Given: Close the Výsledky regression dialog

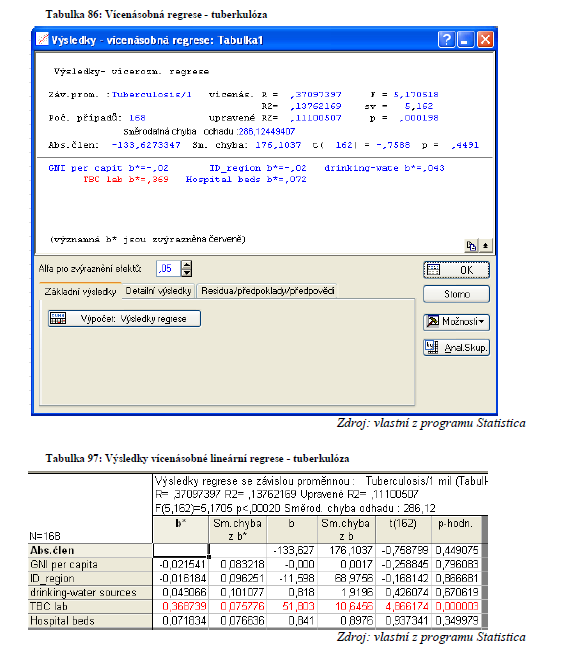Looking at the screenshot, I should point(485,39).
